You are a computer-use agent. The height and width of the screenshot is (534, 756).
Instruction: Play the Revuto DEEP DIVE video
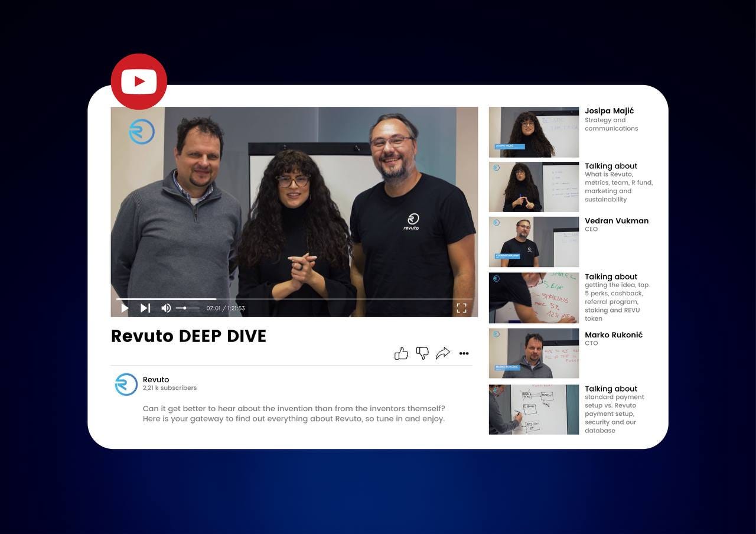click(x=125, y=308)
